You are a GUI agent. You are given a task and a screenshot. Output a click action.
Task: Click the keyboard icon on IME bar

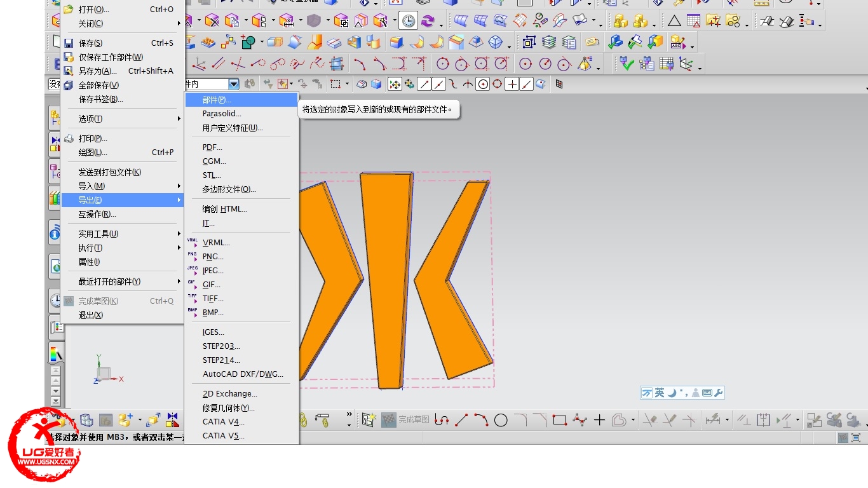tap(707, 393)
